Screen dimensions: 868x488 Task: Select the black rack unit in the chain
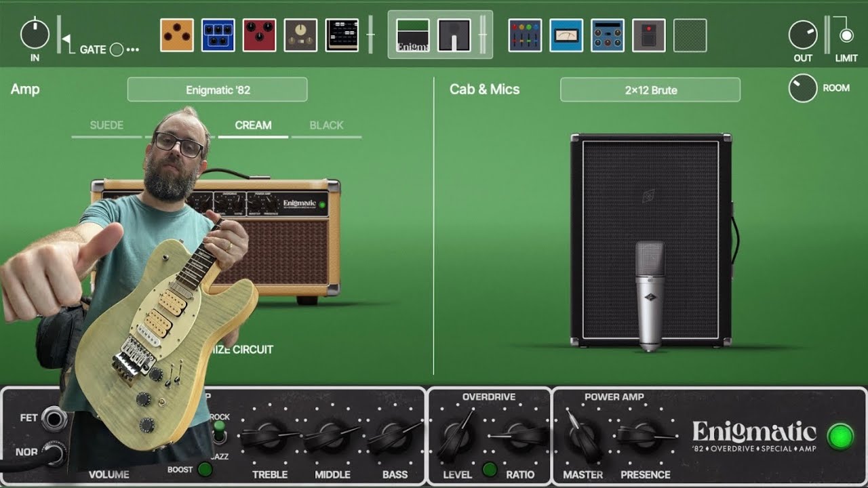click(342, 35)
